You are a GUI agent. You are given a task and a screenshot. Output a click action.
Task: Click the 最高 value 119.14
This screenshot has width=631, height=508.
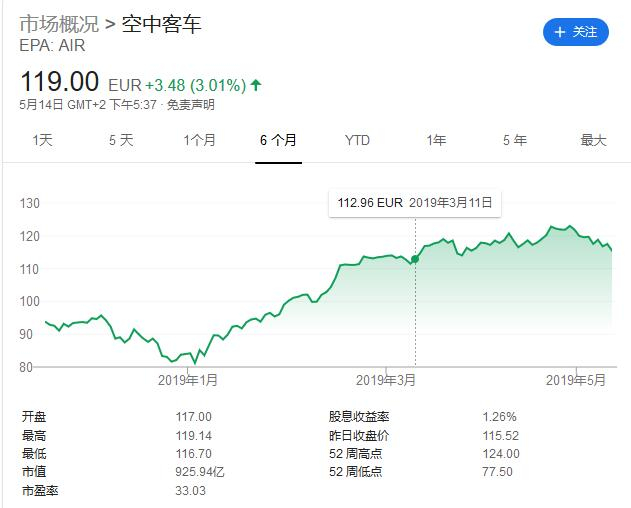(194, 436)
